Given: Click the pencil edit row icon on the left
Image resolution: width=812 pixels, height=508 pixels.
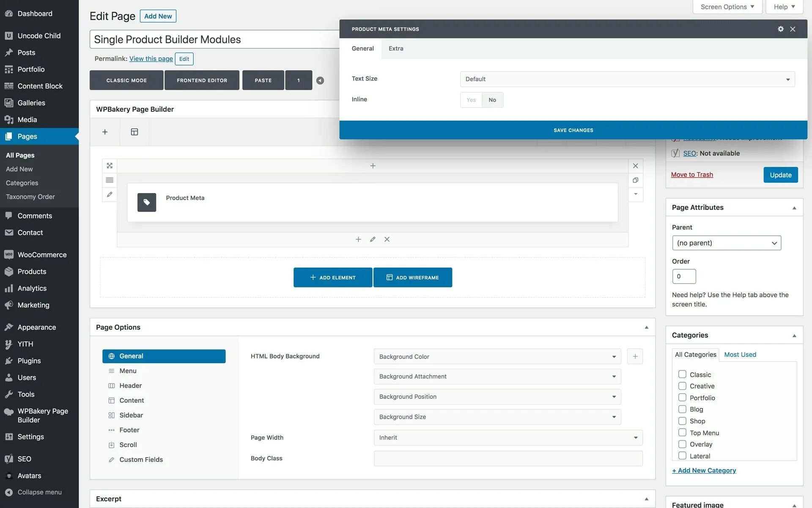Looking at the screenshot, I should pos(110,194).
